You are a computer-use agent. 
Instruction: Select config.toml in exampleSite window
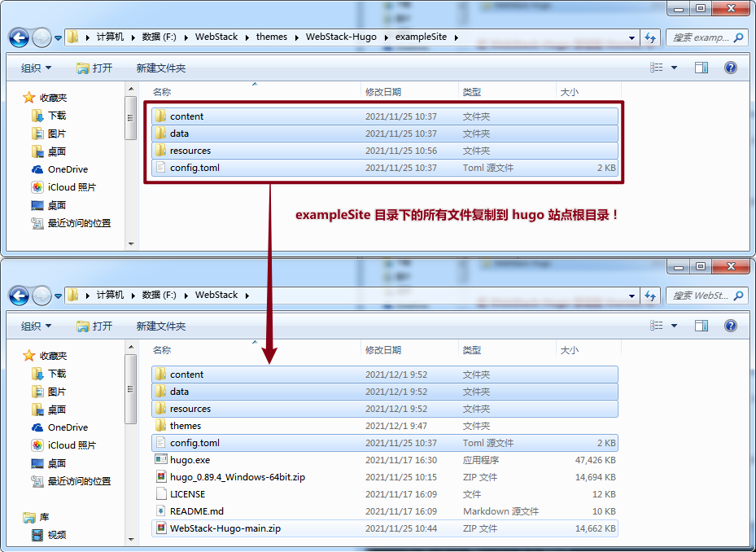point(385,168)
